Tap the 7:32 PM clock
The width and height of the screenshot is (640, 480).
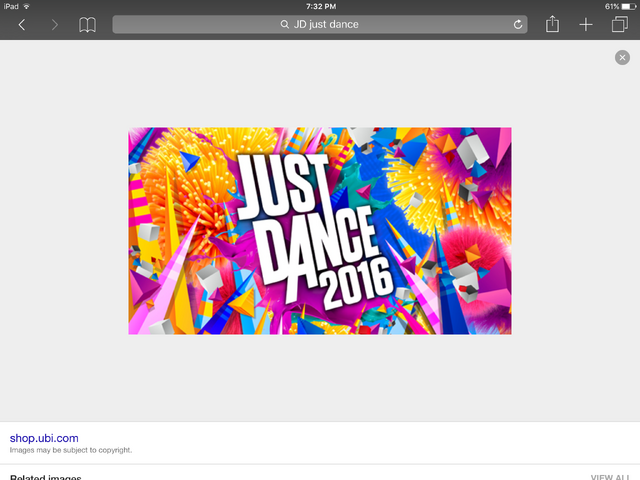[x=321, y=6]
